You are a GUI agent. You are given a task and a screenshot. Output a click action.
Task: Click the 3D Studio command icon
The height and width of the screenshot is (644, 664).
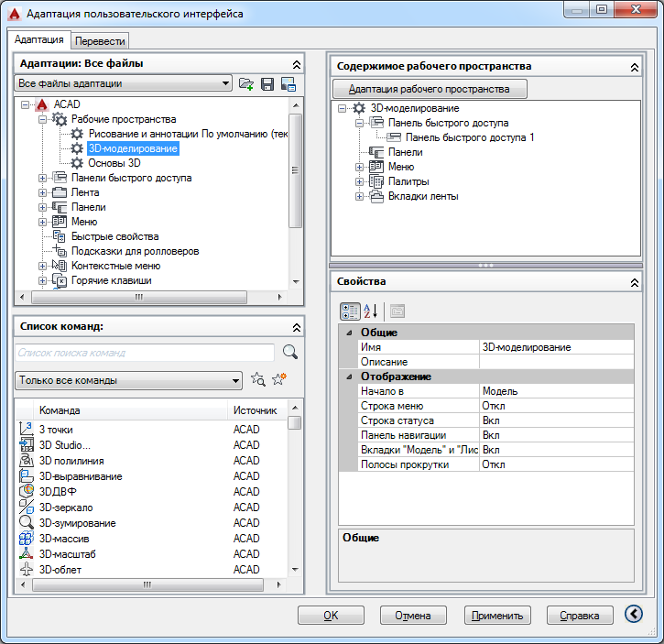pos(27,444)
